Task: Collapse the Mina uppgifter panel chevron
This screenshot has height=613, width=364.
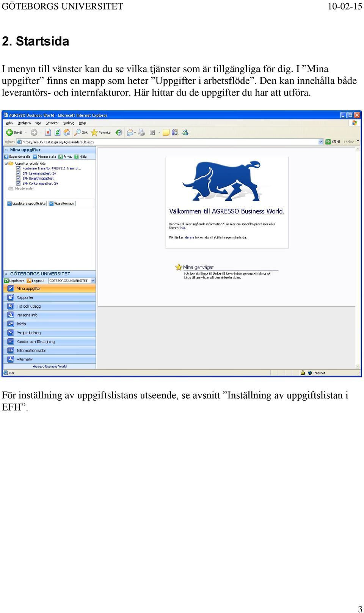Action: tap(6, 150)
